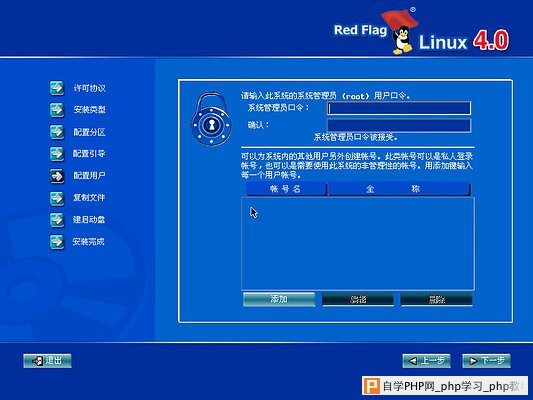Proceed with 下一步 button
This screenshot has width=533, height=400.
tap(486, 361)
